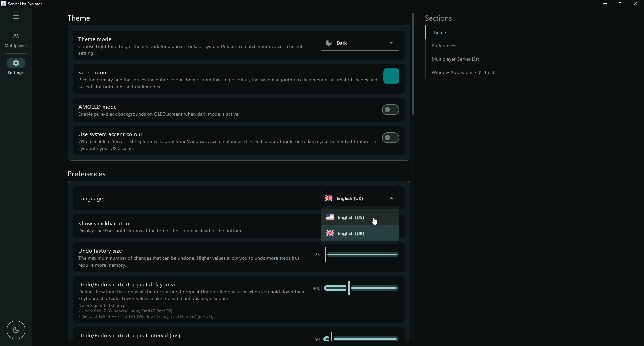Open the hamburger menu
The height and width of the screenshot is (346, 644).
16,17
